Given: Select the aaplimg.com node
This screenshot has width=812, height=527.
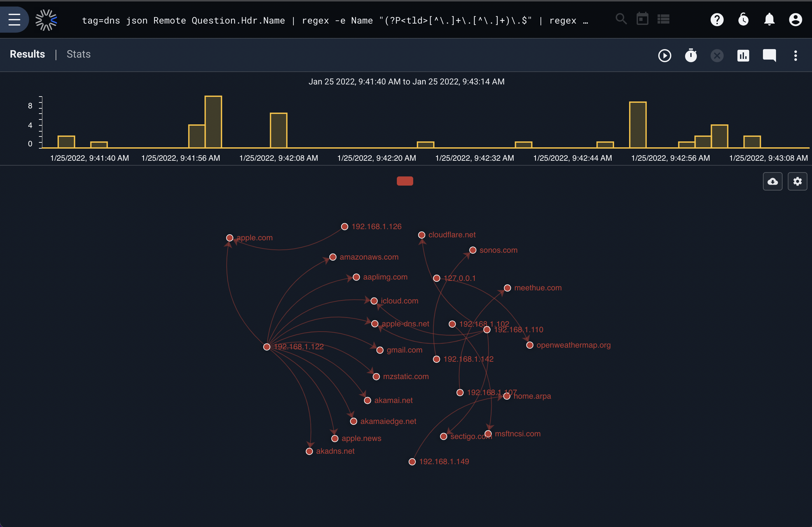Looking at the screenshot, I should click(x=356, y=277).
